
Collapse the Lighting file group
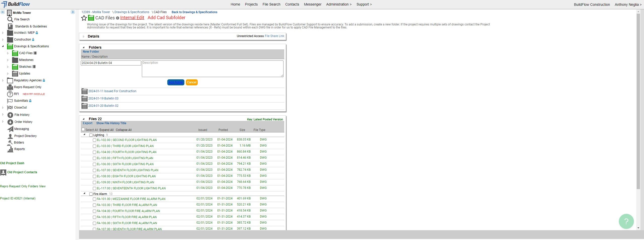click(x=84, y=134)
